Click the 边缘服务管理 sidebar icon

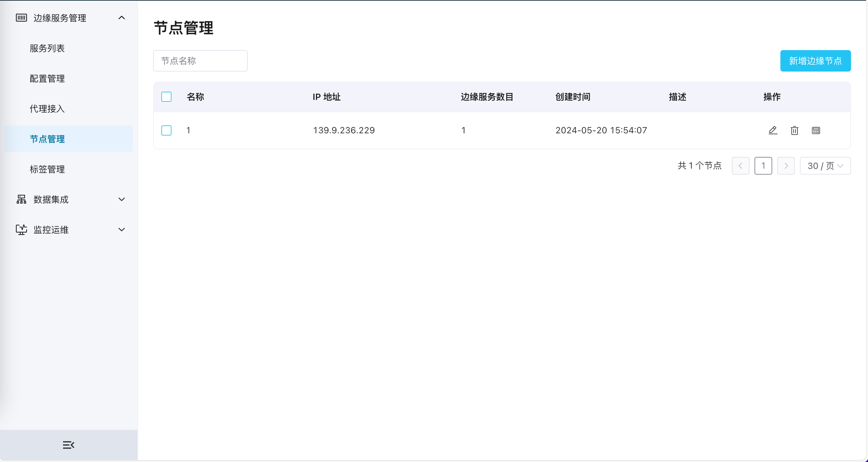[x=21, y=18]
